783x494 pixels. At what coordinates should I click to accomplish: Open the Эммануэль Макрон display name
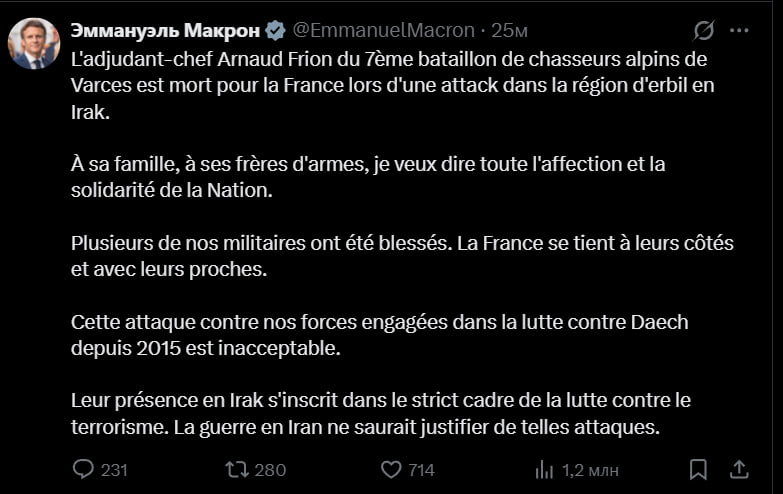165,30
